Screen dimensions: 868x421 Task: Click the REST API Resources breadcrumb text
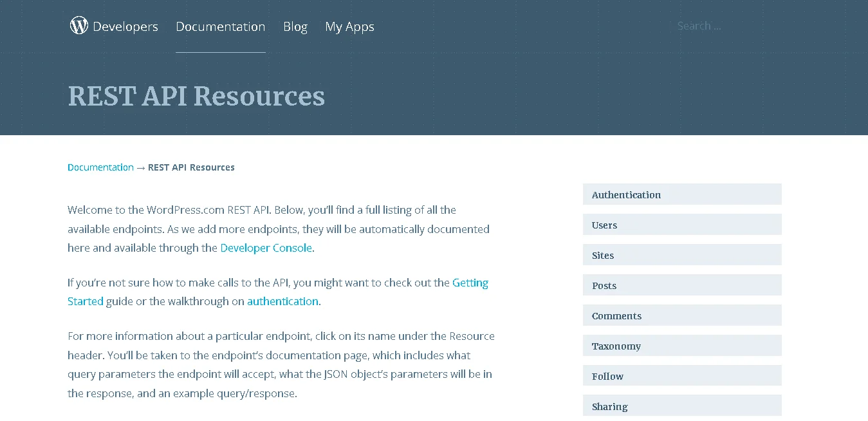pos(191,167)
